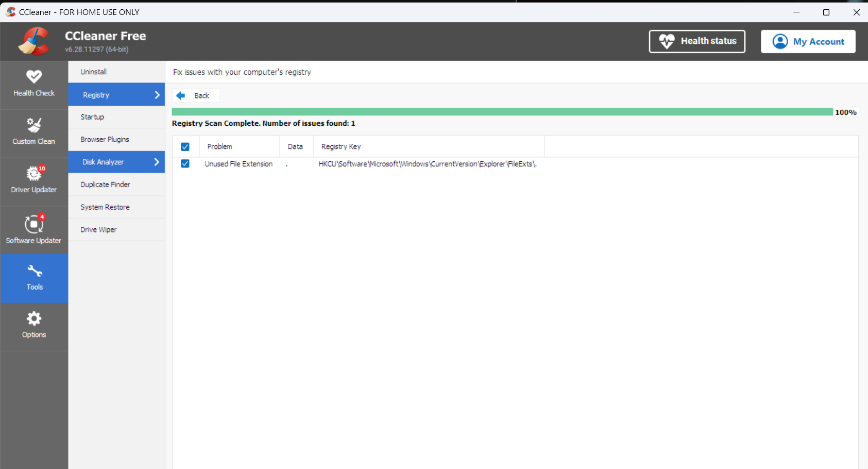Sort by the Data column header
868x469 pixels.
296,147
